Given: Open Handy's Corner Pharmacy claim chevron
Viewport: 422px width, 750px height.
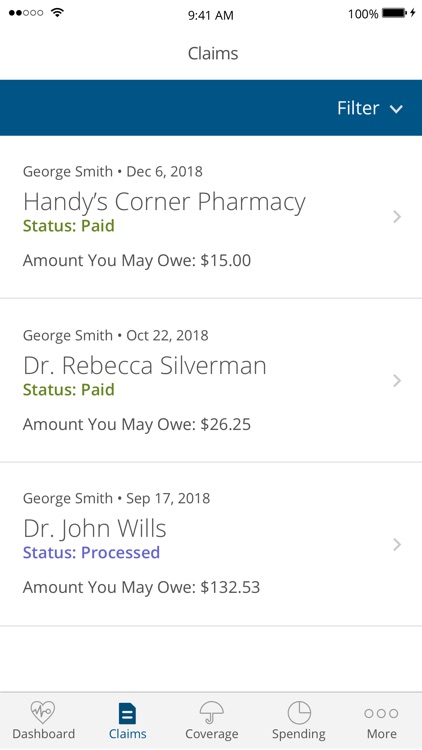Looking at the screenshot, I should click(x=397, y=217).
